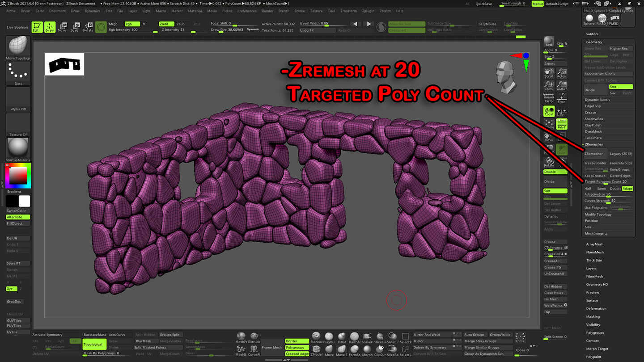Open the Zplugin menu
The image size is (644, 362).
pyautogui.click(x=368, y=11)
